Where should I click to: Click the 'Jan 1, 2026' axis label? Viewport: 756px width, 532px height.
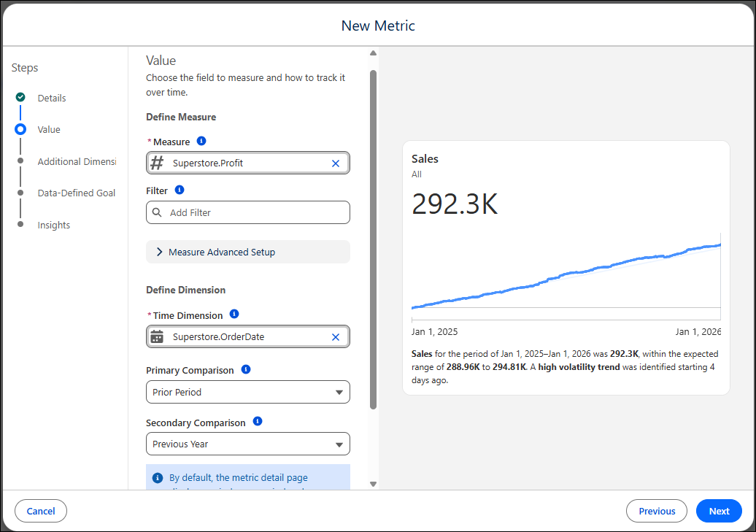tap(698, 332)
